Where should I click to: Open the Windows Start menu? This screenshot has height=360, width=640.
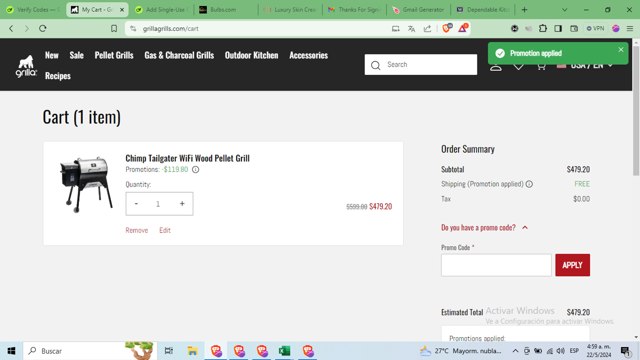(x=11, y=351)
